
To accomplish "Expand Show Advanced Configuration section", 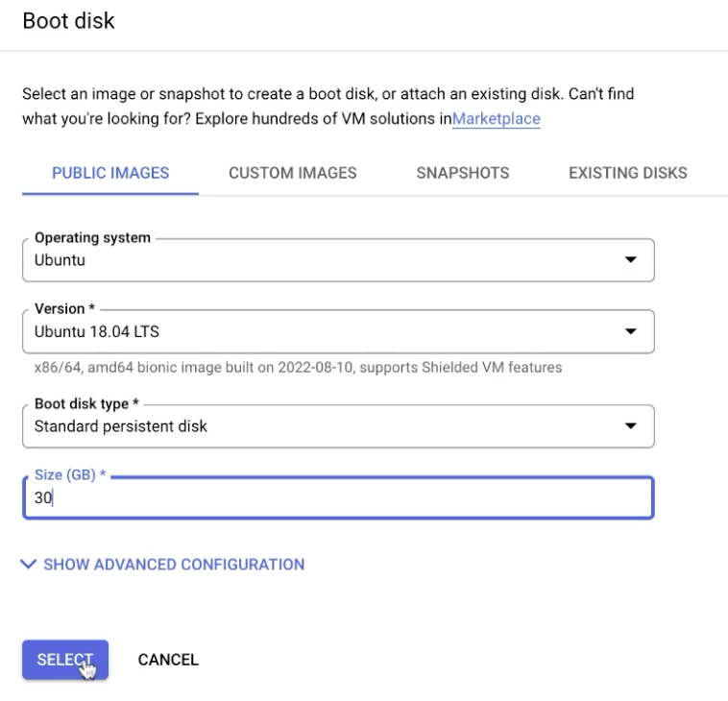I will (x=163, y=564).
